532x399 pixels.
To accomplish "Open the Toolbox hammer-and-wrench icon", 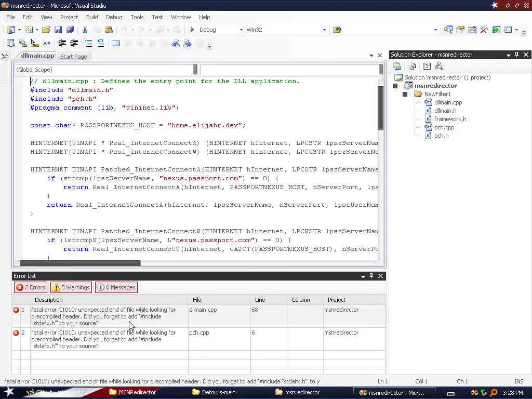I will (x=484, y=30).
